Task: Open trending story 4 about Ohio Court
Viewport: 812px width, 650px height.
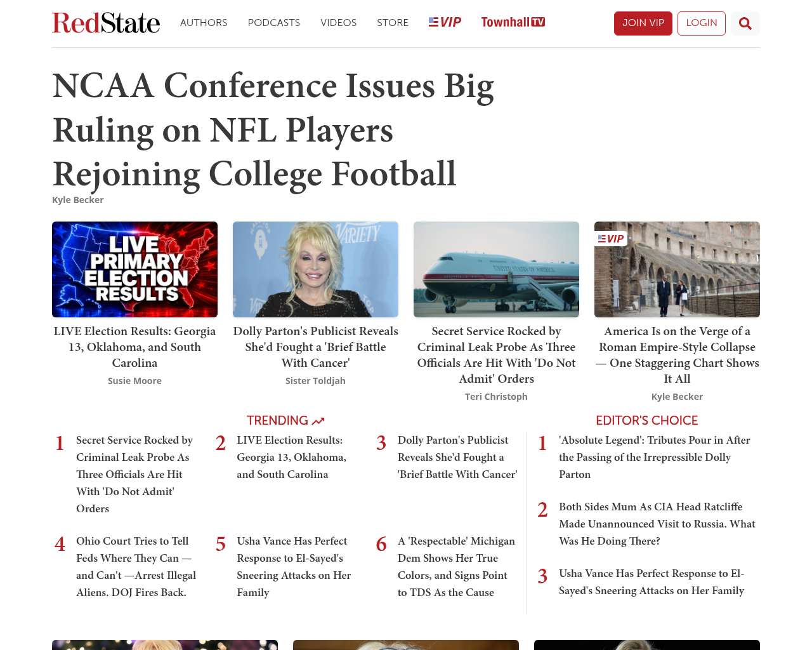Action: (x=136, y=567)
